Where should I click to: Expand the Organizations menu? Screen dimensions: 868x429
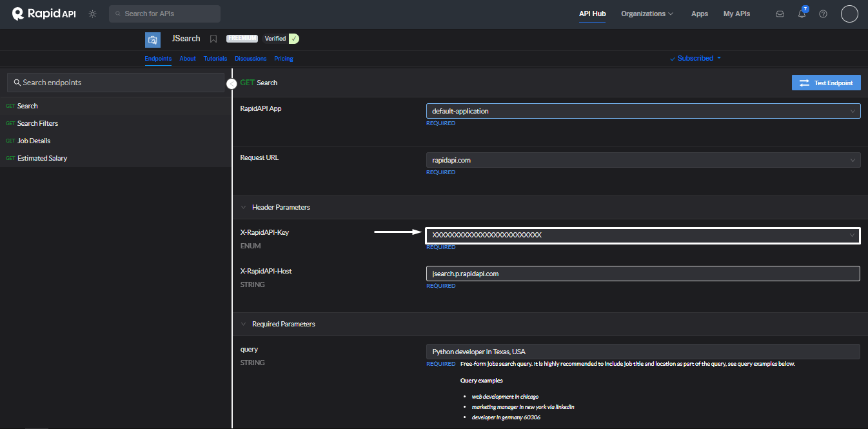[647, 14]
